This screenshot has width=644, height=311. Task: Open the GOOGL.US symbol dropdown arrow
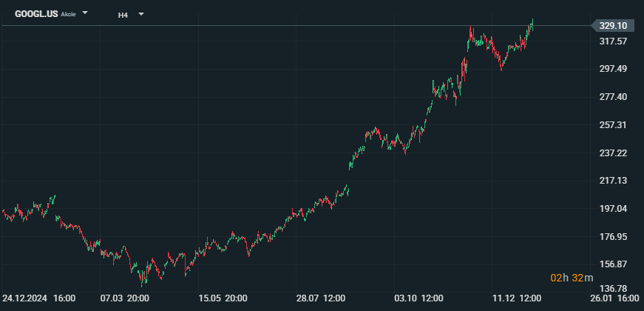(85, 13)
